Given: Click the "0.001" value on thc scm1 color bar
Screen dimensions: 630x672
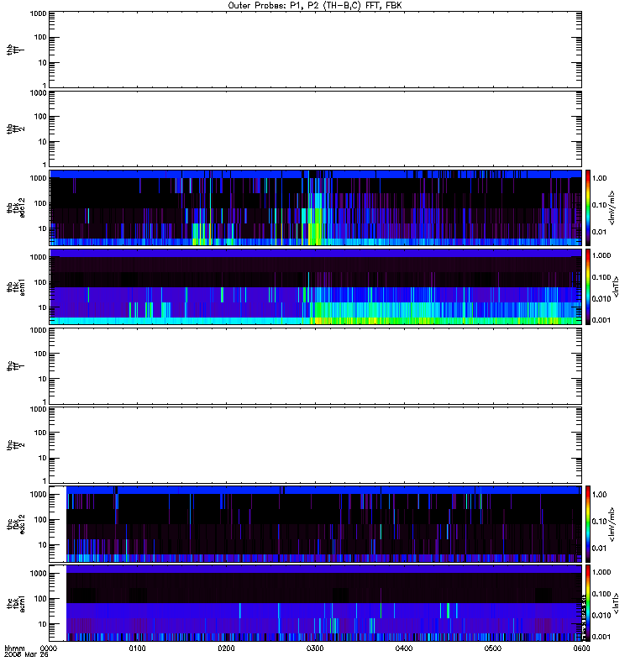Looking at the screenshot, I should 601,637.
